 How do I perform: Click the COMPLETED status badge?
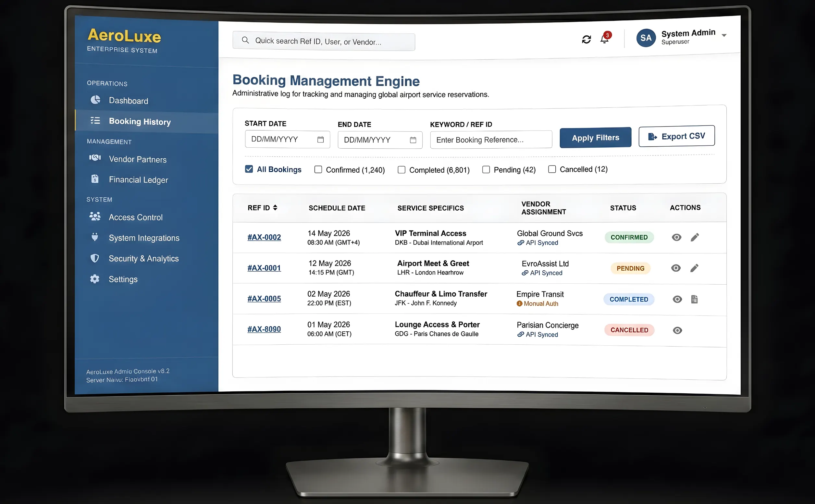(x=629, y=299)
